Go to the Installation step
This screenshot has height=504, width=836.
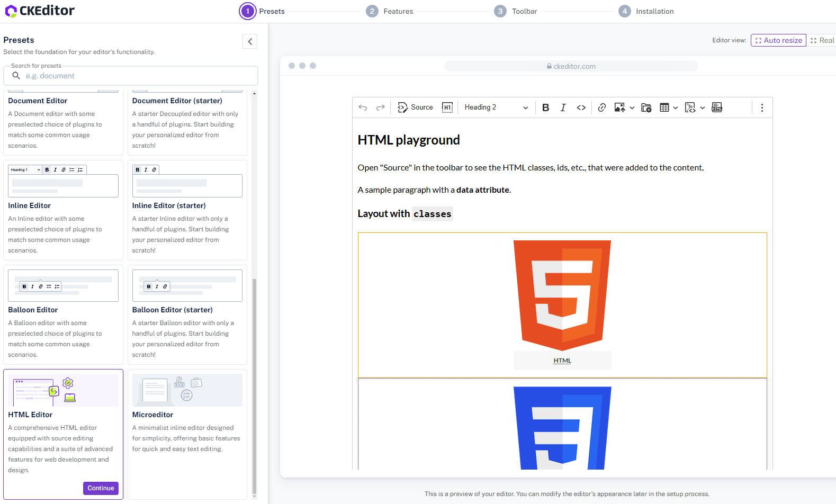coord(646,11)
